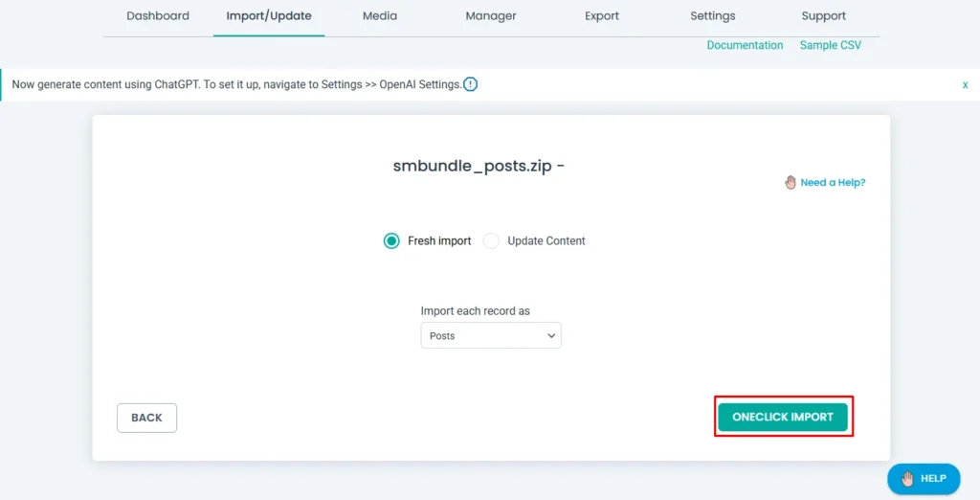
Task: Start import with ONECLICK IMPORT button
Action: tap(783, 418)
